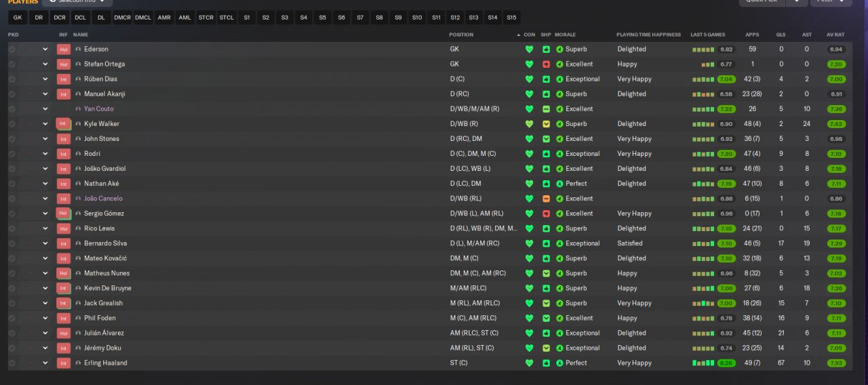The image size is (868, 385).
Task: Click the person icon beside Manuel Akanji
Action: click(78, 94)
